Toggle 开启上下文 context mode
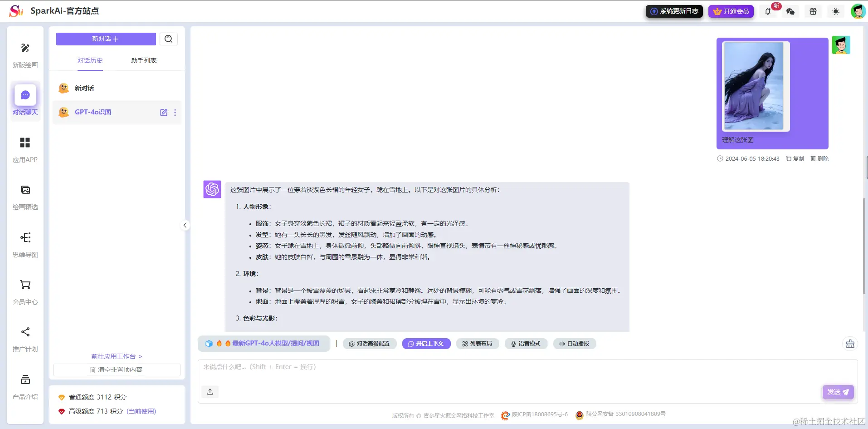This screenshot has width=868, height=429. (426, 343)
